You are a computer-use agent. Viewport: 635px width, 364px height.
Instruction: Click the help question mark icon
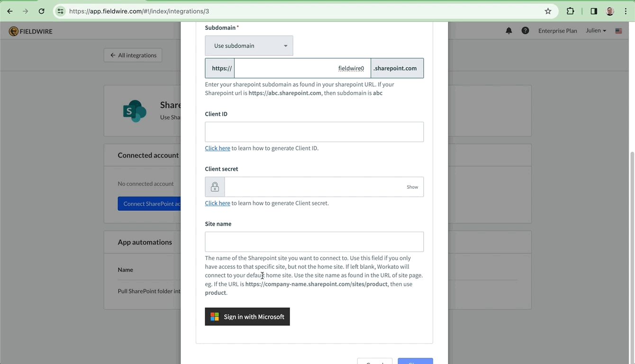pos(525,31)
